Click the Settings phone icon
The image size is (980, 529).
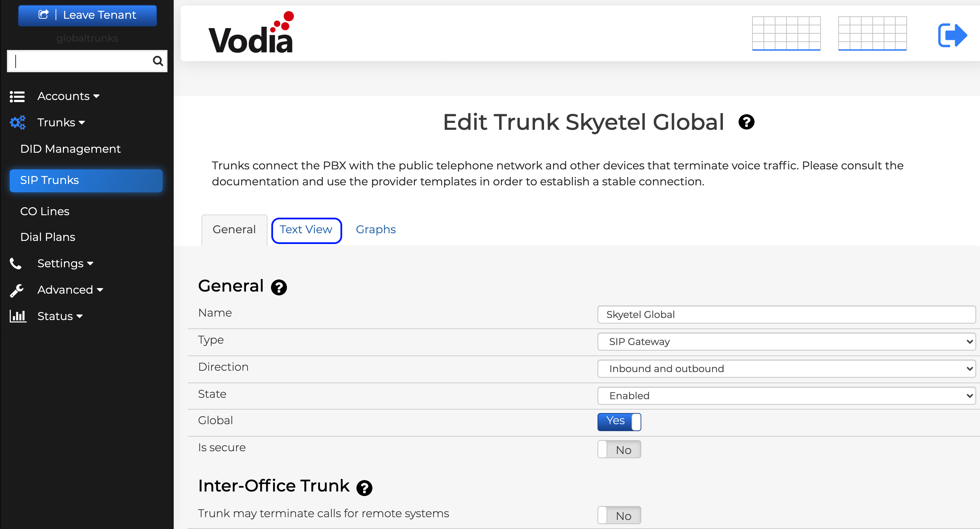point(16,263)
